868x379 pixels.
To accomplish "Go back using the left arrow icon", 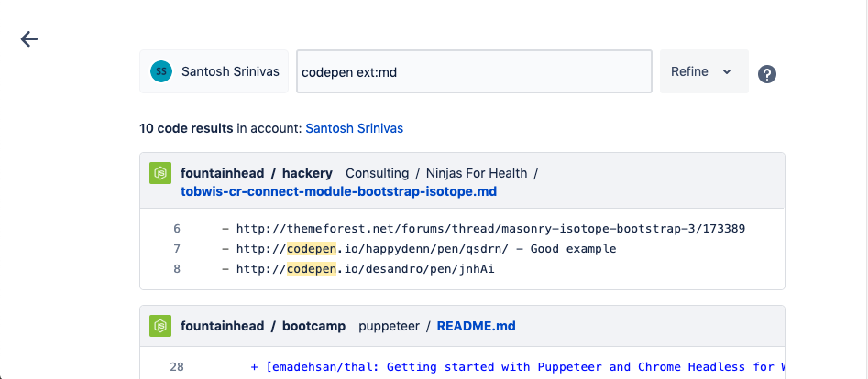I will 28,38.
